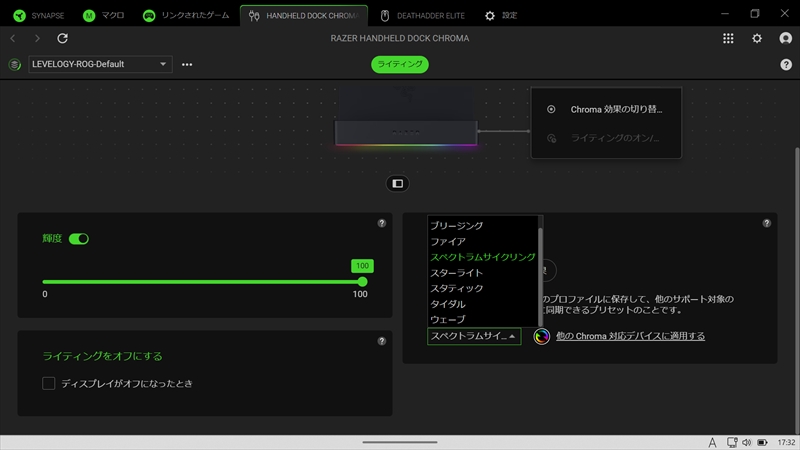Click the brightness panel help icon
The height and width of the screenshot is (450, 800).
381,223
